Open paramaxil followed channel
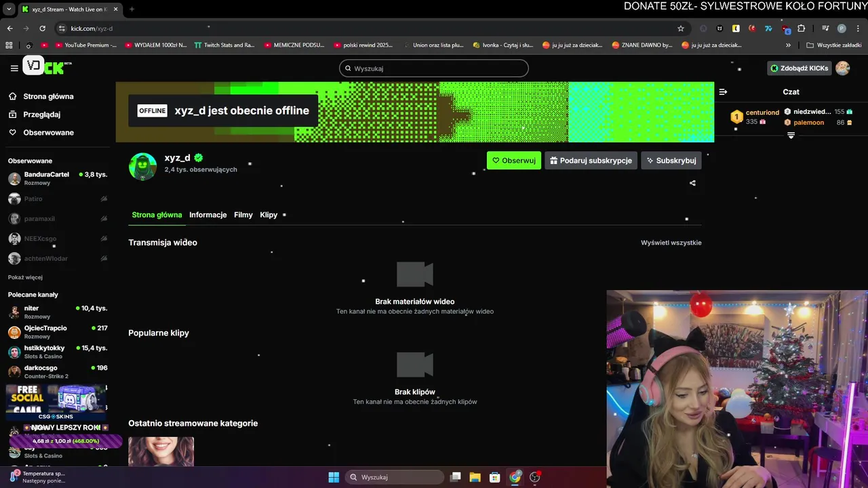 [x=57, y=219]
